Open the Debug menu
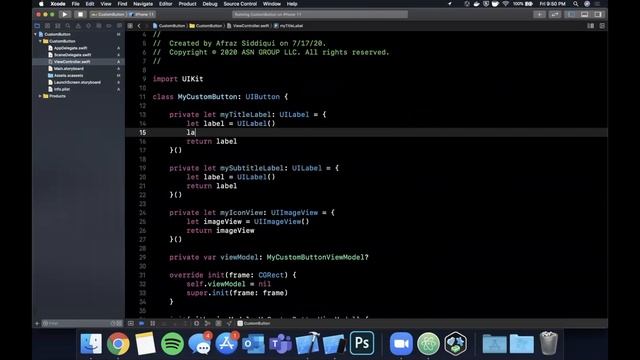 [x=210, y=4]
